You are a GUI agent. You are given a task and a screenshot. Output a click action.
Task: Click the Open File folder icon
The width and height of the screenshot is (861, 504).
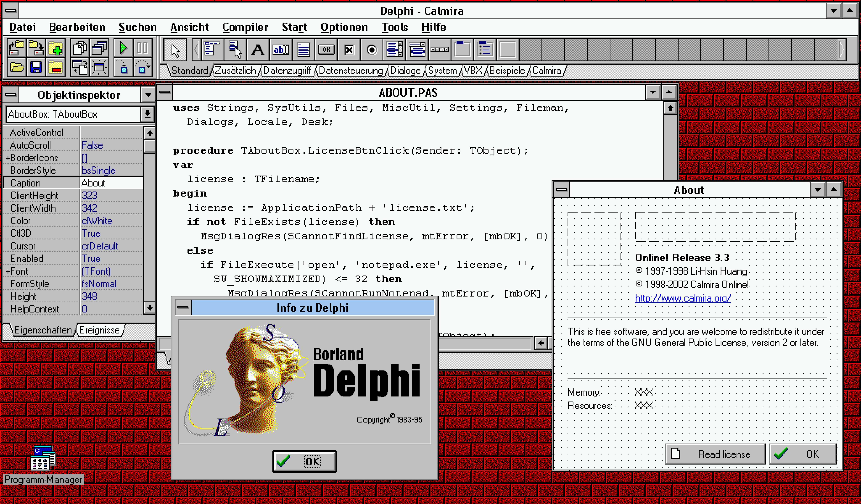16,67
